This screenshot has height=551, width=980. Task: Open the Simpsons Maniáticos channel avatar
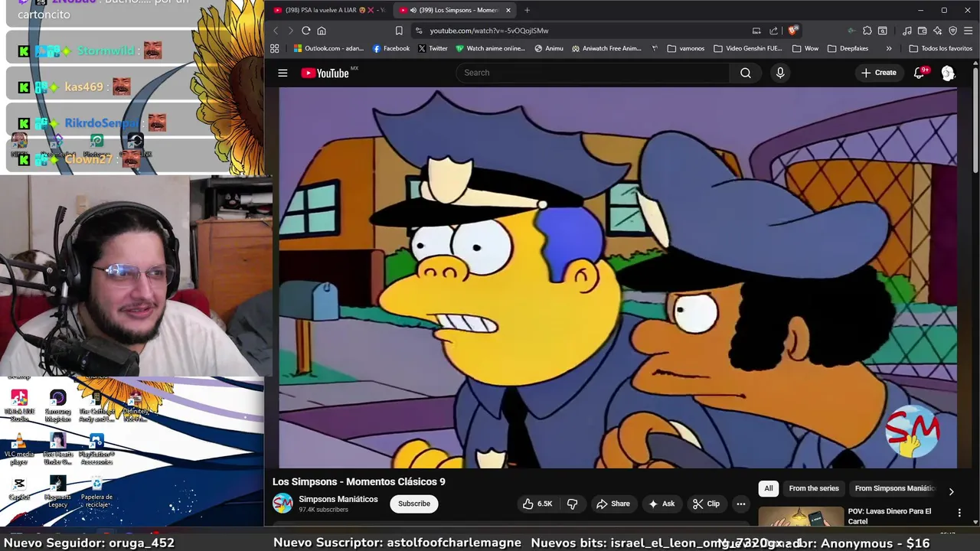[283, 503]
